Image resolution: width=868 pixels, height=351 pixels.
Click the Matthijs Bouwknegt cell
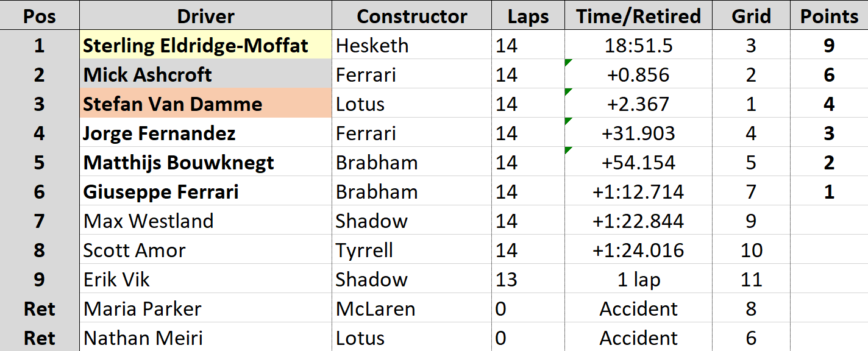click(205, 163)
